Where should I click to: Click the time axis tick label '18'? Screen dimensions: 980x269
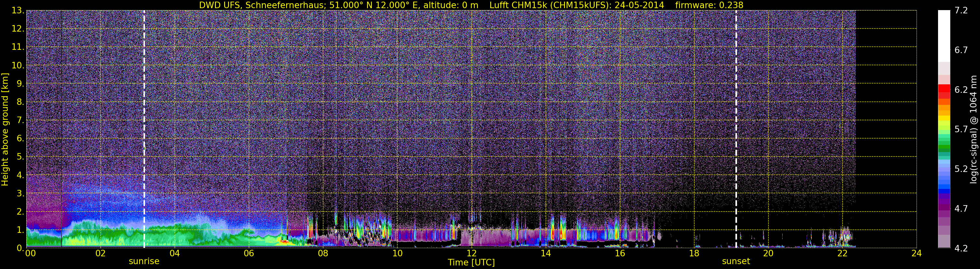[x=694, y=253]
